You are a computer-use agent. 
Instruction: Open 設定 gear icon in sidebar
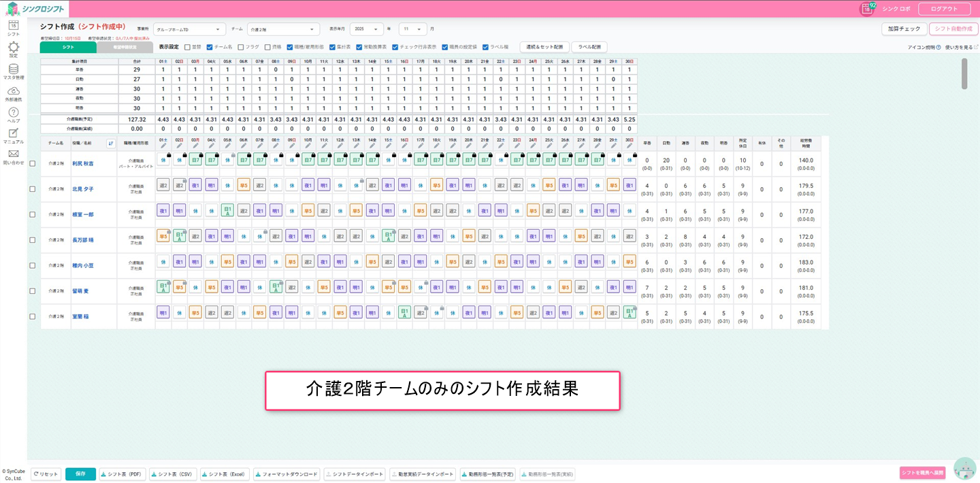coord(13,48)
